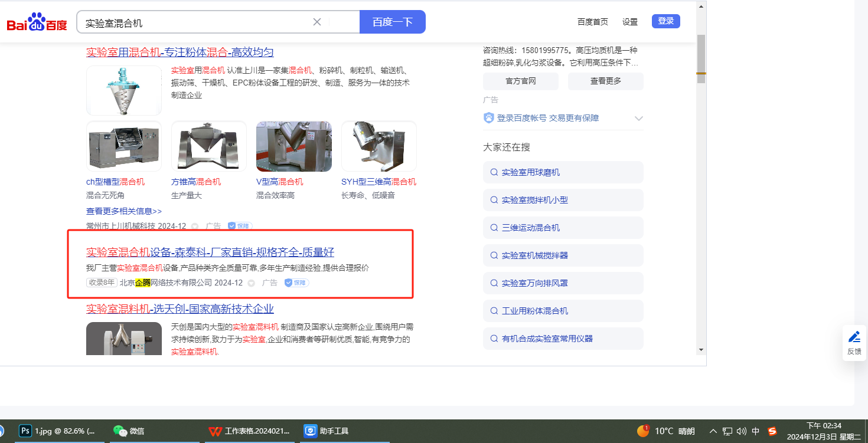The width and height of the screenshot is (868, 443).
Task: Click the search icon beside 实验室机械搅拌器
Action: point(494,255)
